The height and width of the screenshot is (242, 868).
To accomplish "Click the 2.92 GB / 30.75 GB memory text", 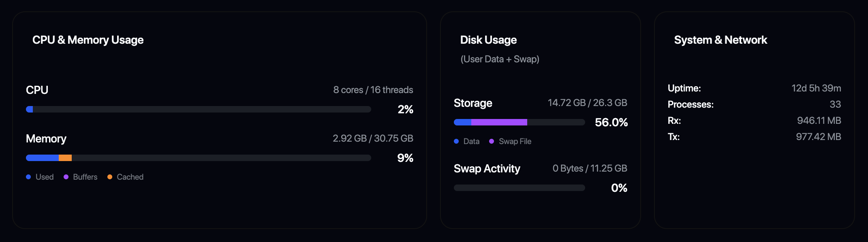I will (x=373, y=138).
